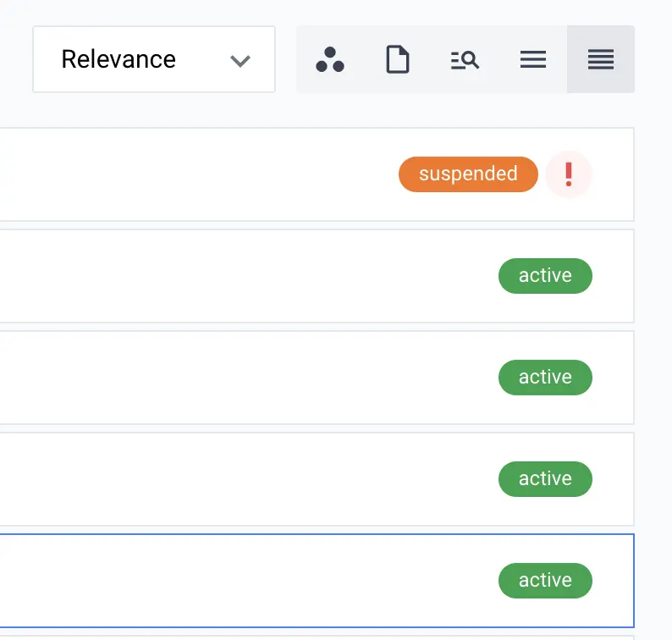Screen dimensions: 672x640
Task: Click the Relevance label text
Action: (x=118, y=59)
